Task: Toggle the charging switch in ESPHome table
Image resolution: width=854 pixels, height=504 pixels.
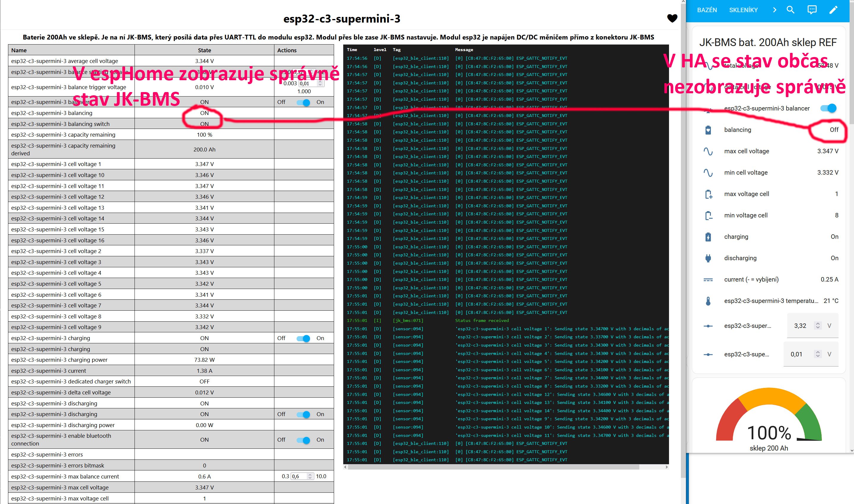Action: click(303, 338)
